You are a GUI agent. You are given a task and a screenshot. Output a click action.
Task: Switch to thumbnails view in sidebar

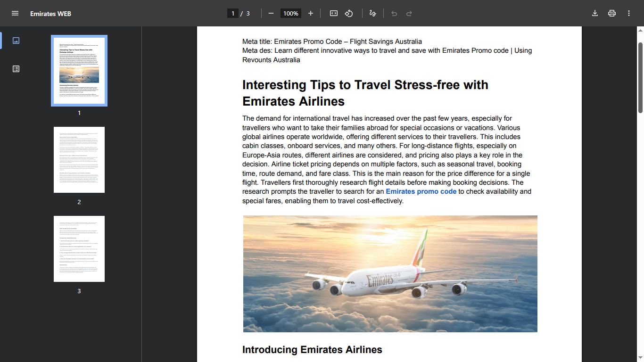pyautogui.click(x=16, y=41)
